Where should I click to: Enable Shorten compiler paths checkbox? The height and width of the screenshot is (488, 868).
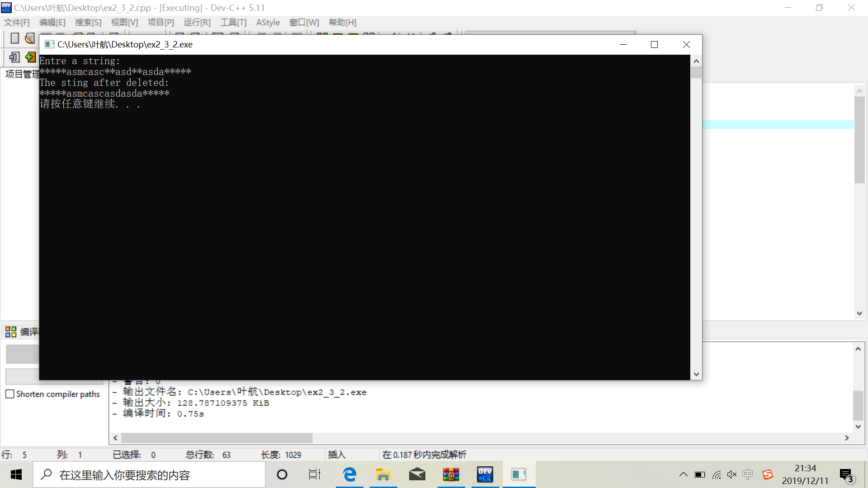10,394
